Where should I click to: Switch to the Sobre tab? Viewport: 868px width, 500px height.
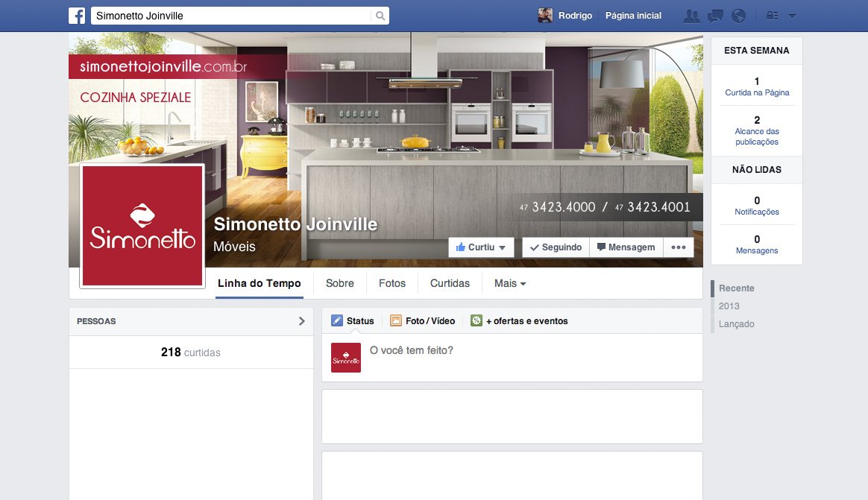340,283
